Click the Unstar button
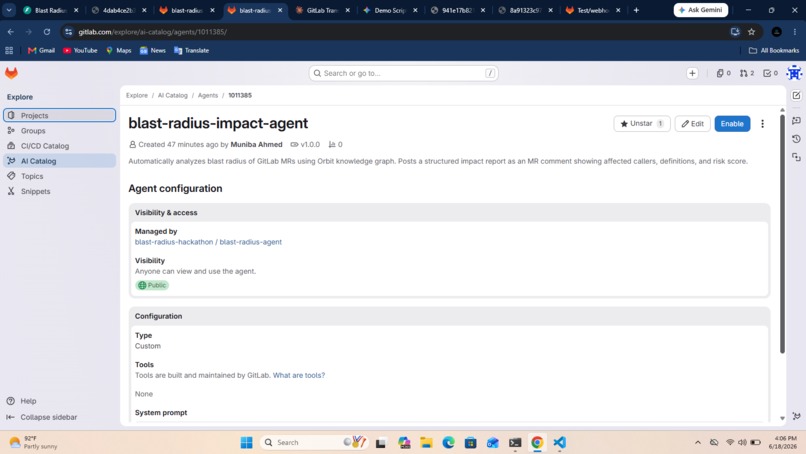This screenshot has width=806, height=454. [x=642, y=124]
